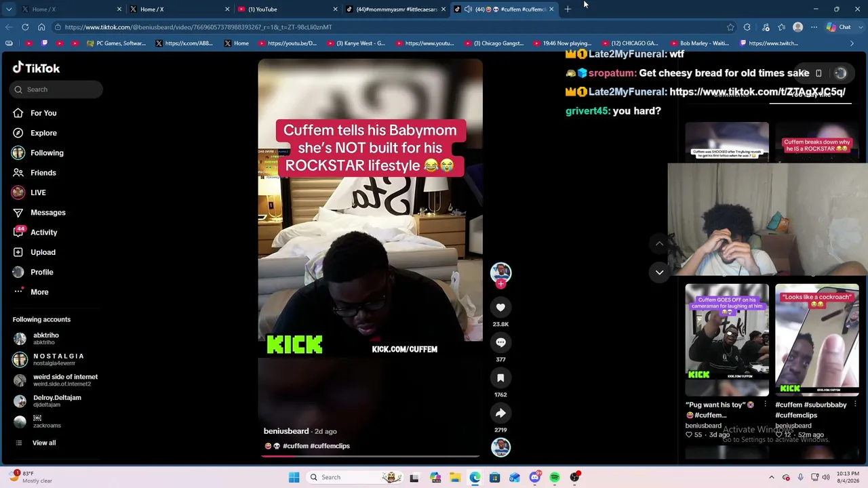Reload the TikTok page
Image resolution: width=868 pixels, height=488 pixels.
(25, 27)
